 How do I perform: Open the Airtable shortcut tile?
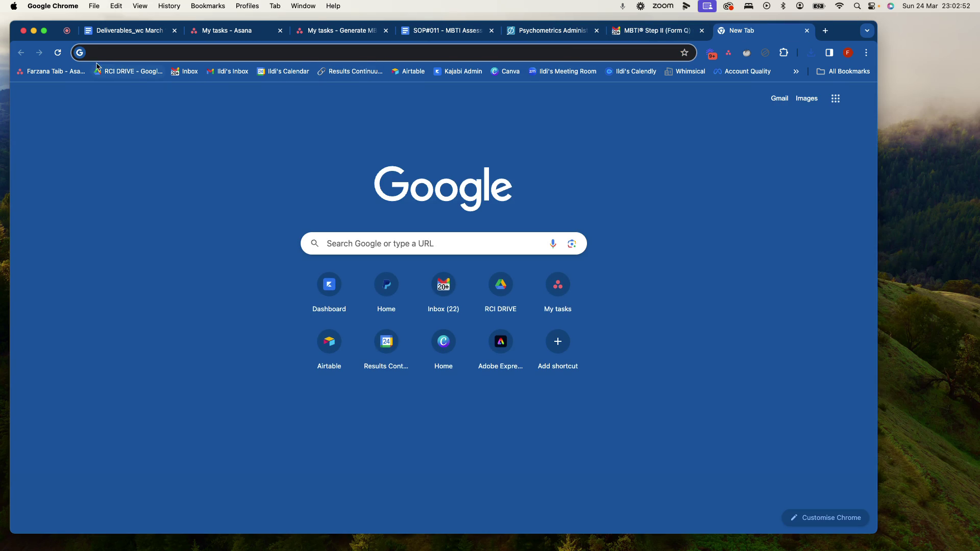(x=329, y=349)
